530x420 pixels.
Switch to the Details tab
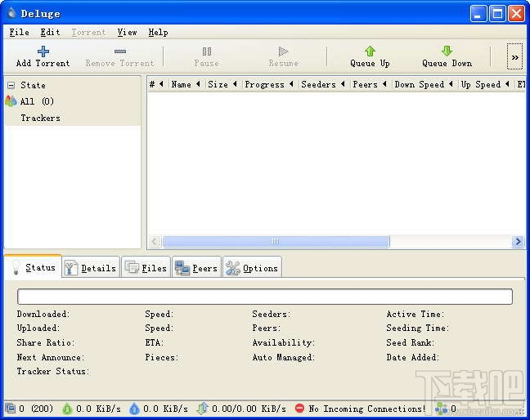coord(91,268)
